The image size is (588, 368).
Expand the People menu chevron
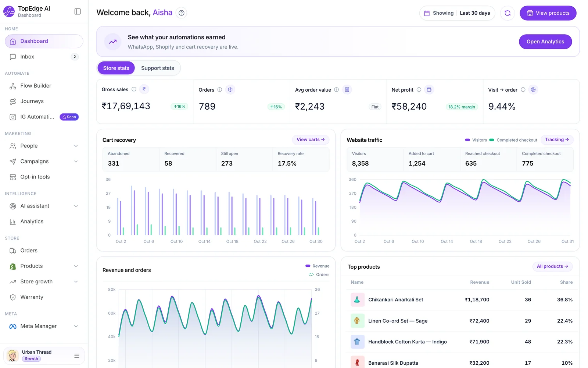(76, 146)
